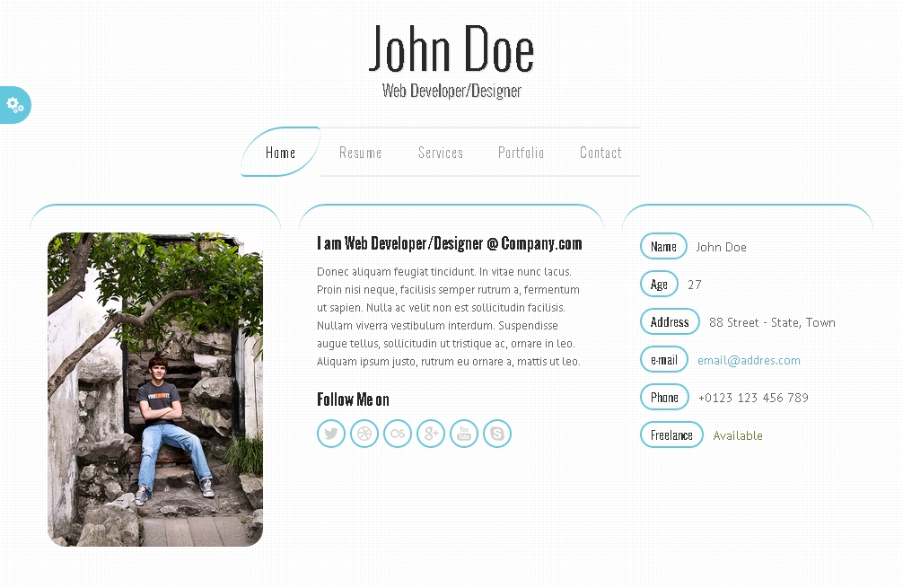The image size is (903, 588).
Task: Open the Last.fm social icon
Action: [398, 434]
